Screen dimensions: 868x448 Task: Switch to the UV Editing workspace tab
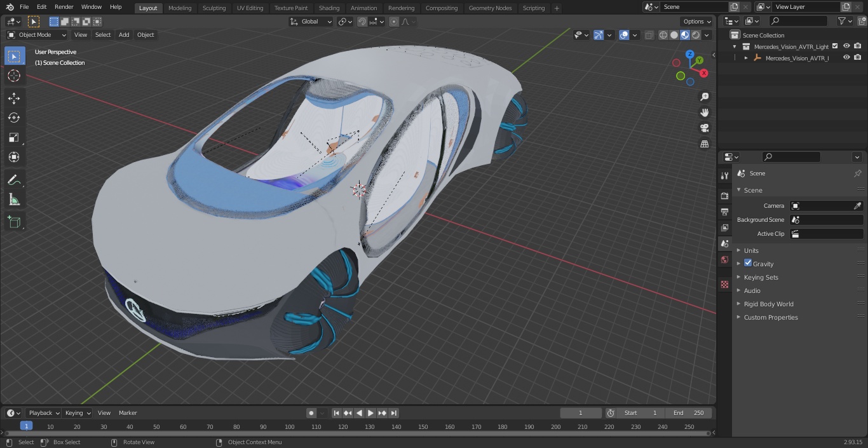pyautogui.click(x=250, y=8)
